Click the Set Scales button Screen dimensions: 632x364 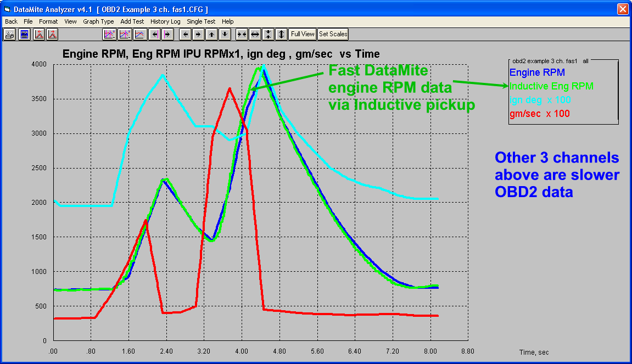coord(333,34)
